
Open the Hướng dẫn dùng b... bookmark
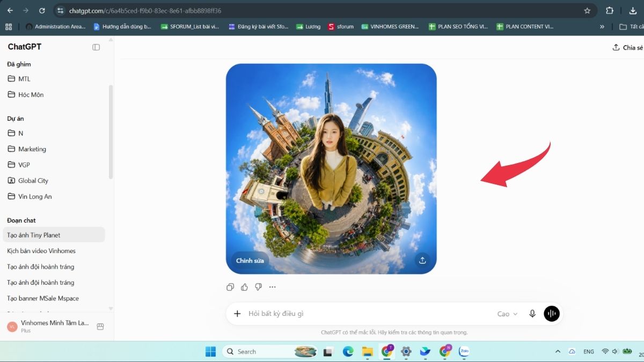(x=122, y=26)
